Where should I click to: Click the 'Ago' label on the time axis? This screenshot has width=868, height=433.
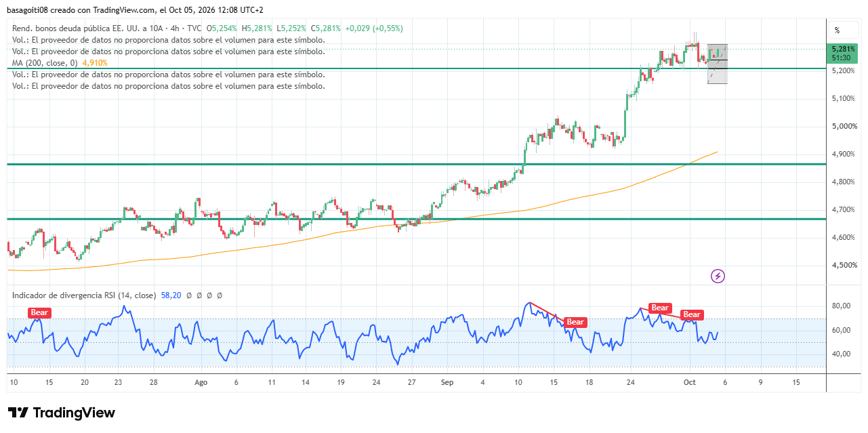tap(201, 382)
